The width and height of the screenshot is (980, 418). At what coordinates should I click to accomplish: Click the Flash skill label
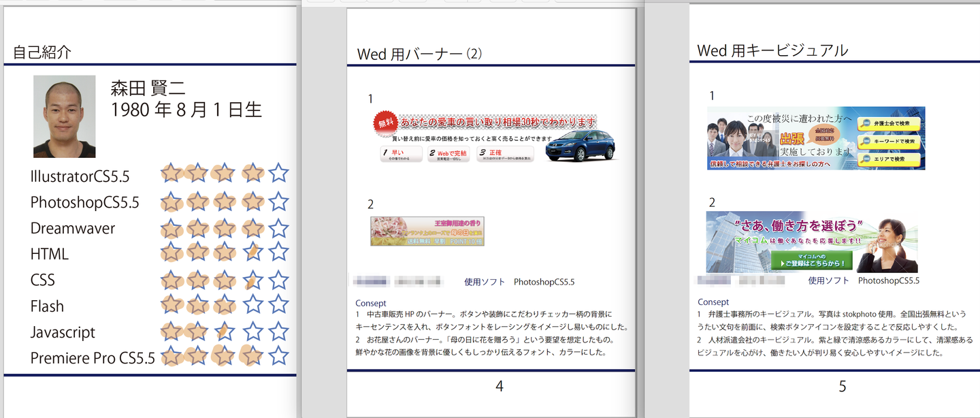click(46, 306)
